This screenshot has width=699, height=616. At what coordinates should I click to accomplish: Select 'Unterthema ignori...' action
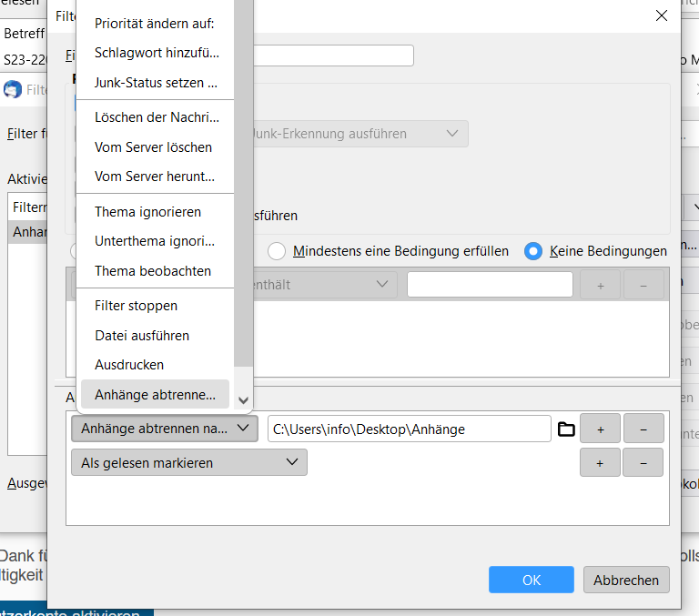[155, 241]
